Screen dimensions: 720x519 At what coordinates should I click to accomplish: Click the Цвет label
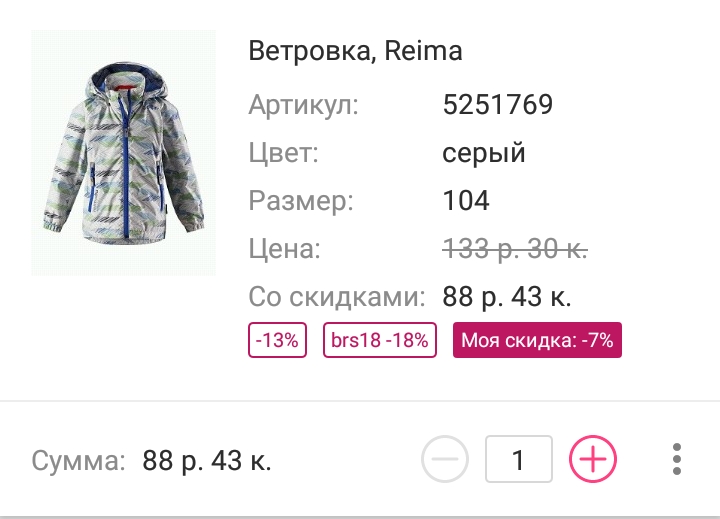click(x=283, y=153)
